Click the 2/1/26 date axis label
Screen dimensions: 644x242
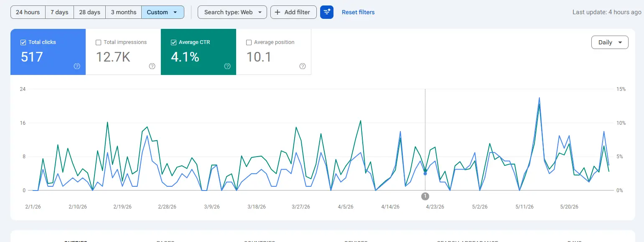coord(33,207)
